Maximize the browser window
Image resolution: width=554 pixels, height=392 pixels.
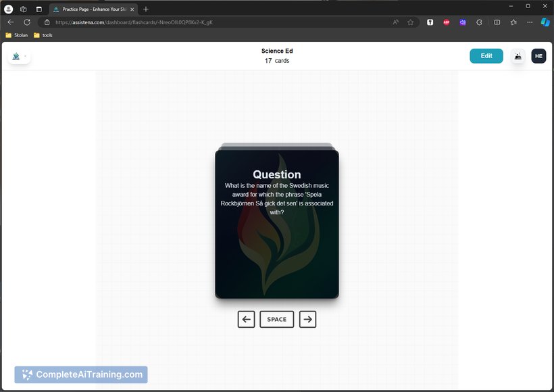[x=528, y=6]
